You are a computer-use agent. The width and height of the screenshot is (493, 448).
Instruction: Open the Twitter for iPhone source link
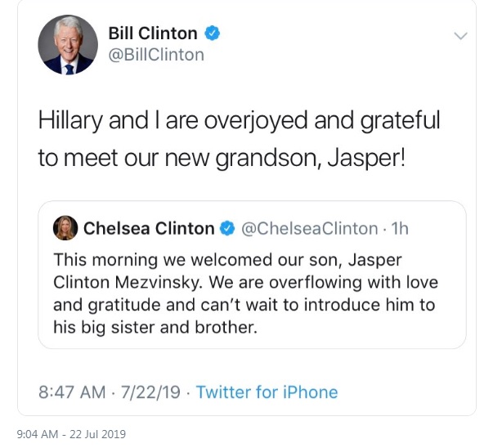pyautogui.click(x=267, y=392)
